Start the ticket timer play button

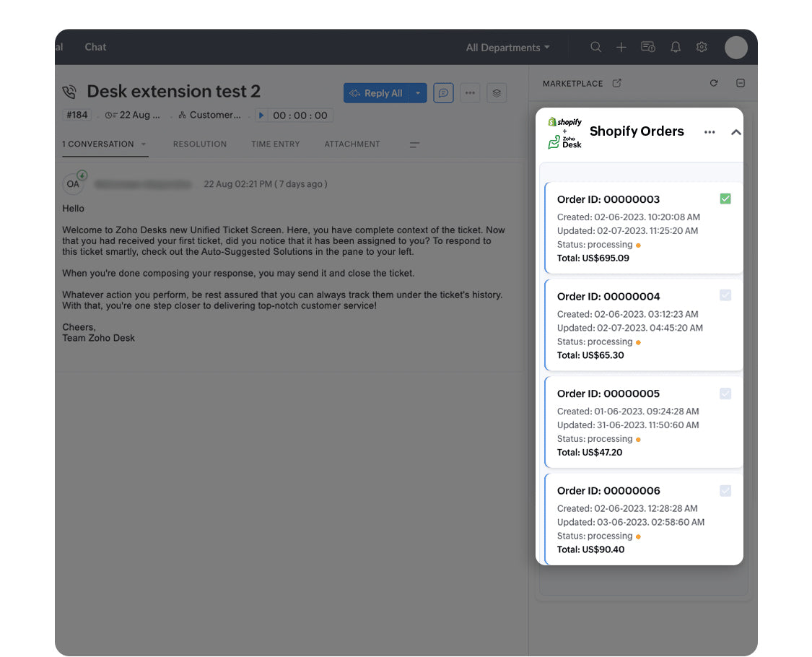[261, 116]
